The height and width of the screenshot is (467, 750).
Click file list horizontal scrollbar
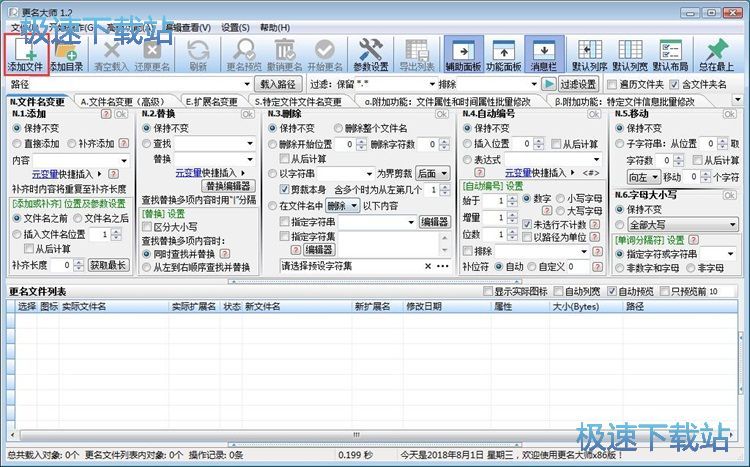tap(356, 435)
